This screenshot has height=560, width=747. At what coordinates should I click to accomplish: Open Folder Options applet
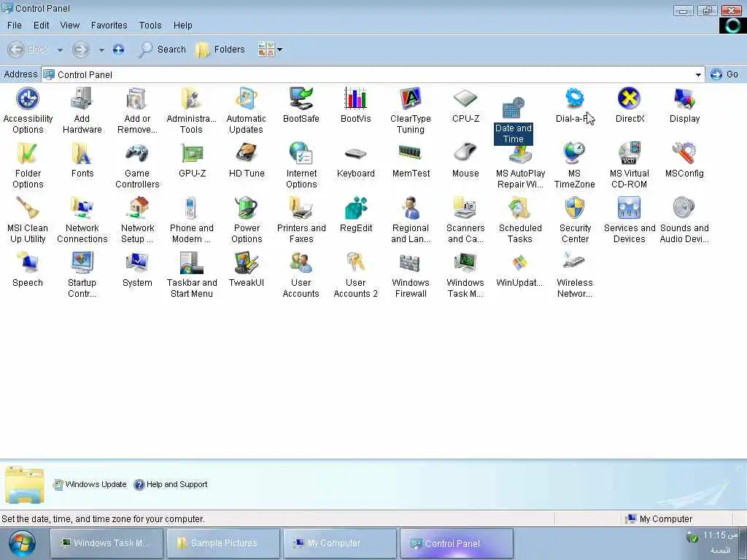28,166
